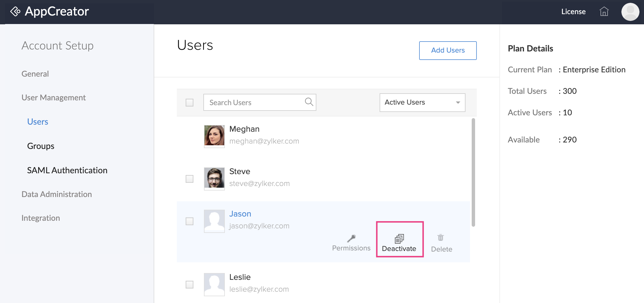Open Permissions key icon for Jason
Viewport: 644px width, 303px height.
[x=351, y=239]
